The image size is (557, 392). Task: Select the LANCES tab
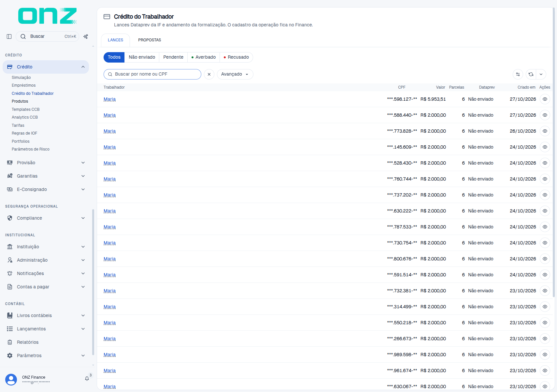(x=116, y=40)
